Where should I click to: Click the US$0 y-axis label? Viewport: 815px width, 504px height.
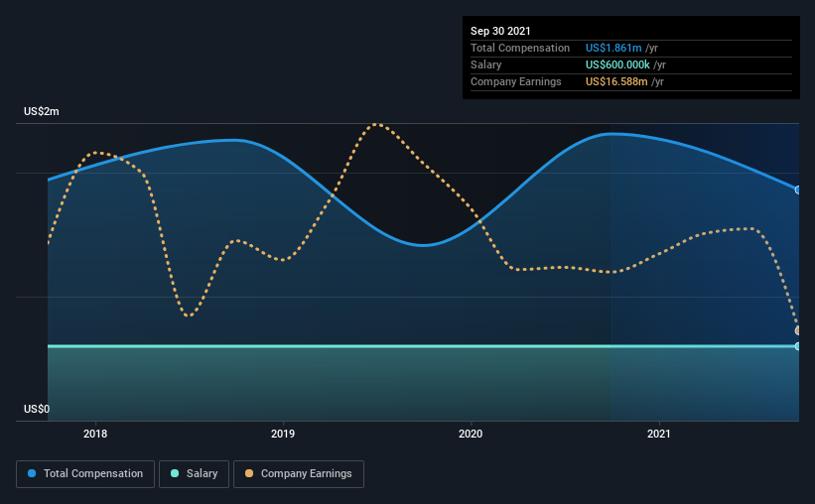37,409
